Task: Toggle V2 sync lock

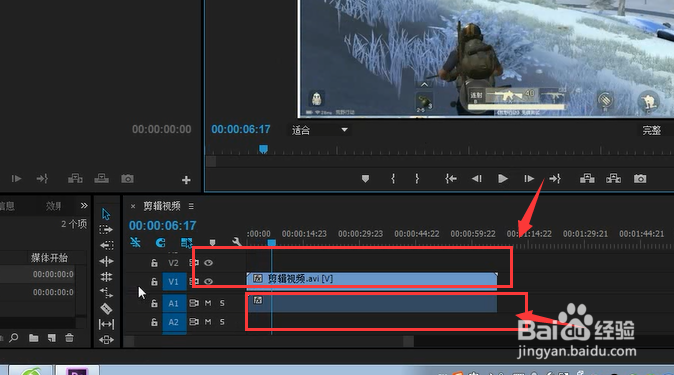Action: tap(194, 263)
